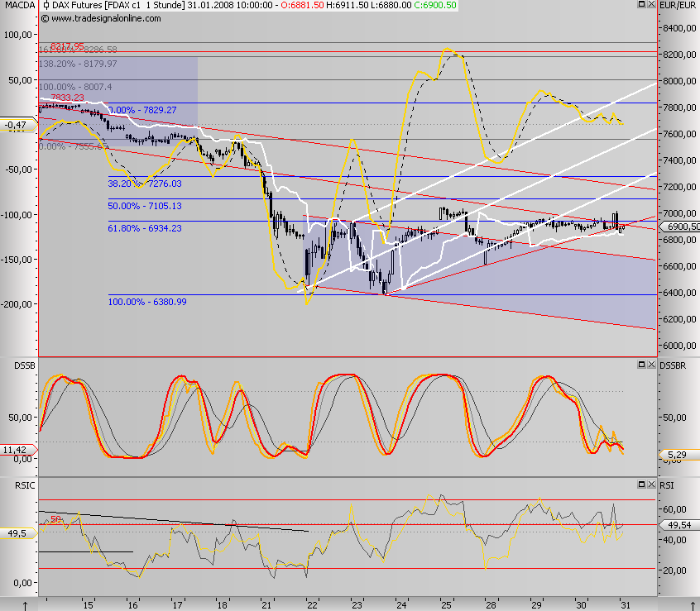Viewport: 700px width, 611px height.
Task: Maximize the DSSB indicator panel
Action: [x=641, y=365]
